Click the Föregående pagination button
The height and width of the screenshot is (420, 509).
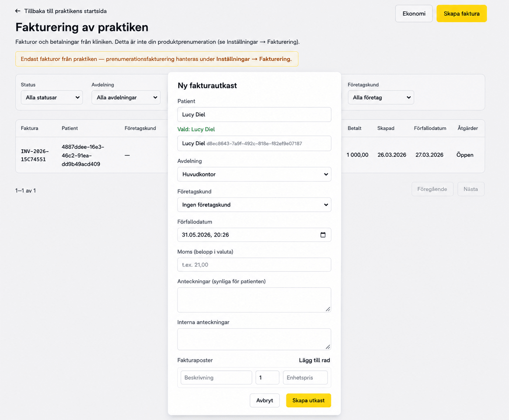click(432, 189)
